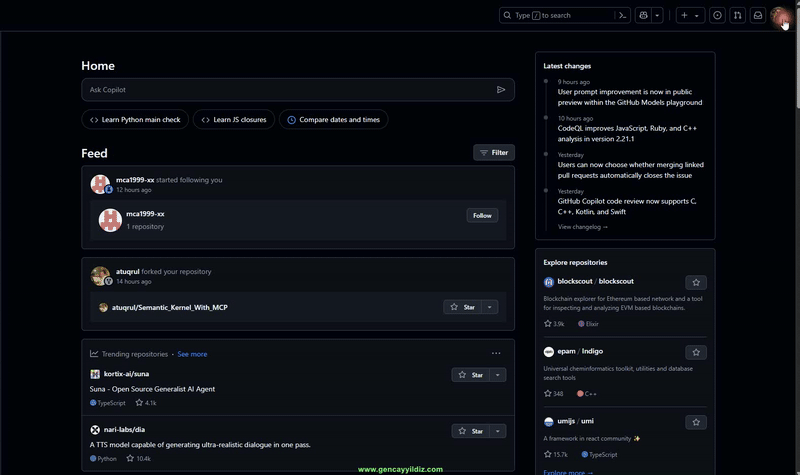Select the Compare dates and times suggestion

pyautogui.click(x=333, y=119)
